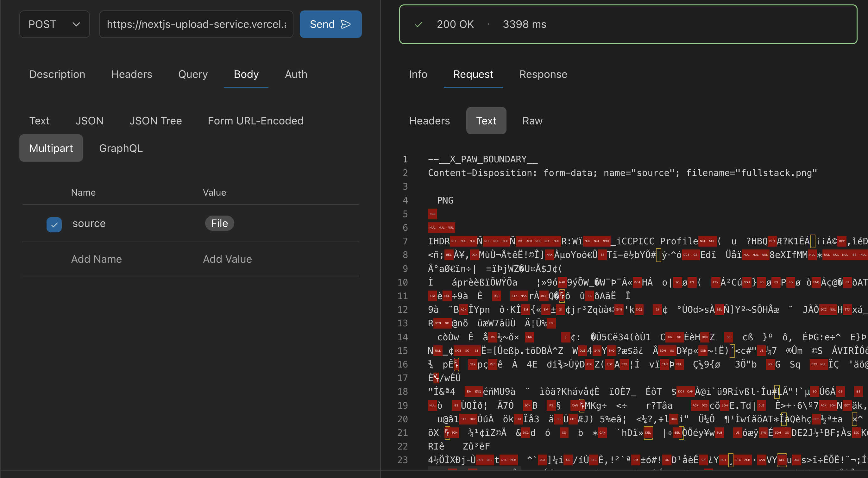Switch to the Query tab
Image resolution: width=868 pixels, height=478 pixels.
(x=193, y=74)
